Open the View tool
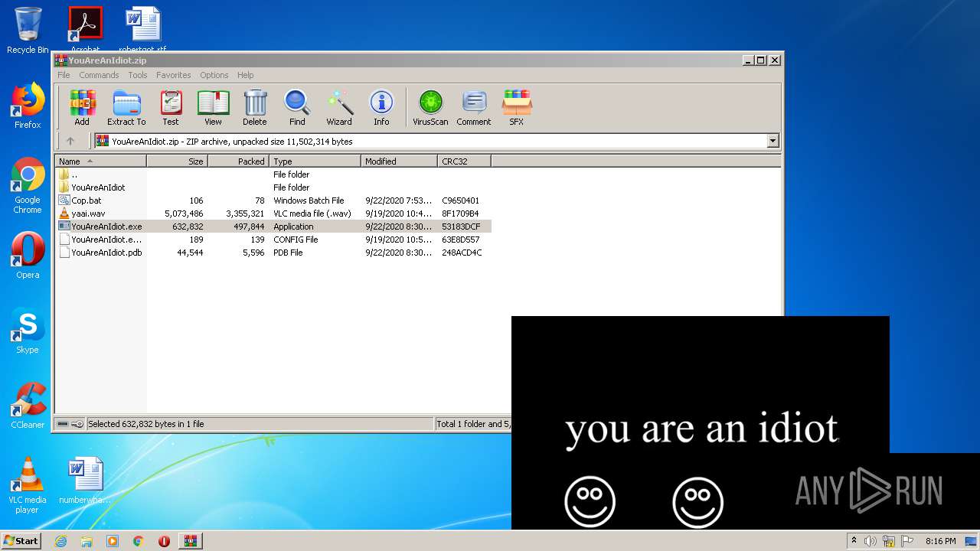Image resolution: width=980 pixels, height=551 pixels. [213, 108]
